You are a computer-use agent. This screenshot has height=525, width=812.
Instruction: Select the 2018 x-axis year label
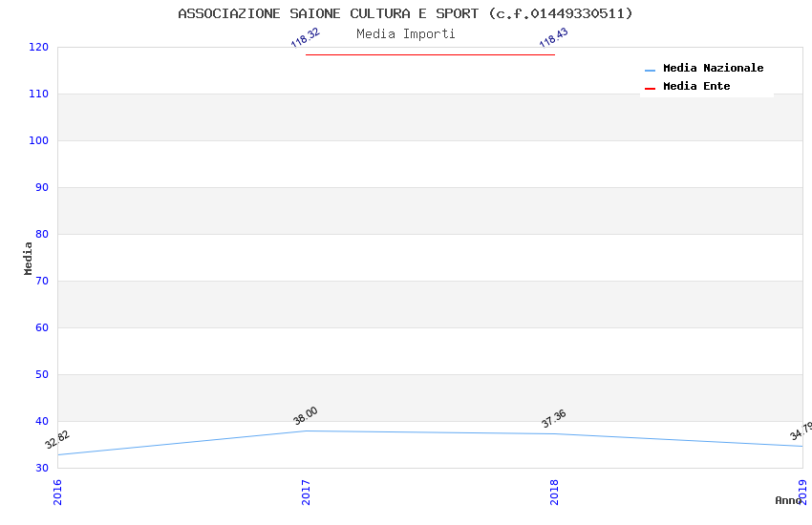pos(554,492)
